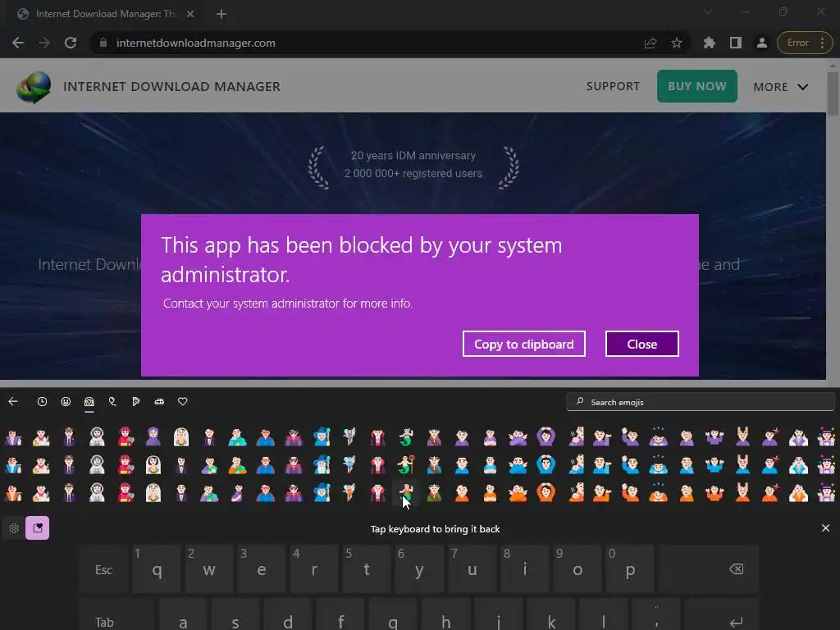Open touch keyboard settings gear
Image resolution: width=840 pixels, height=630 pixels.
point(14,528)
